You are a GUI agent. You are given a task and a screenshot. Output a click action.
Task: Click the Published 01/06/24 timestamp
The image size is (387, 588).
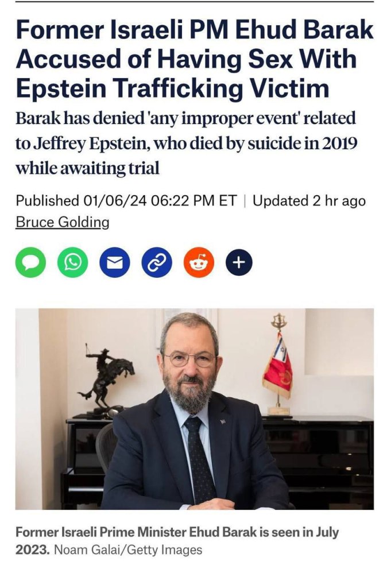[x=126, y=201]
